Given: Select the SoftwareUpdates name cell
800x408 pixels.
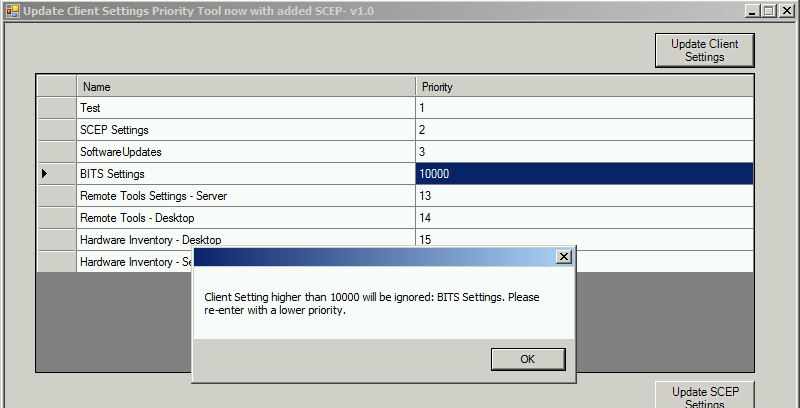Looking at the screenshot, I should 245,152.
